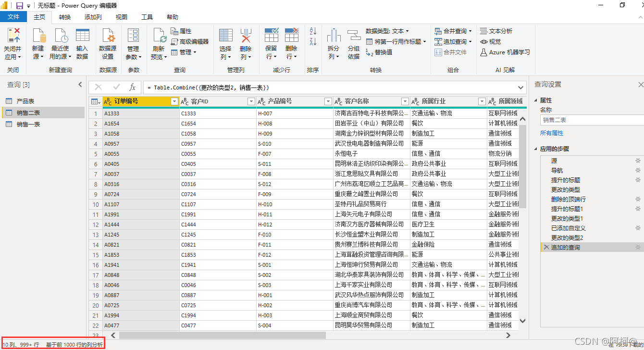Collapse the Queries pane arrow
Viewport: 644px width, 350px height.
pyautogui.click(x=80, y=85)
